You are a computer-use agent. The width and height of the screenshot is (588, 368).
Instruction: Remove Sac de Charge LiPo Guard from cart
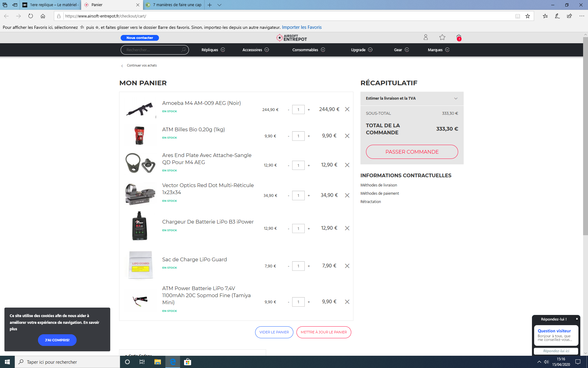pyautogui.click(x=347, y=266)
